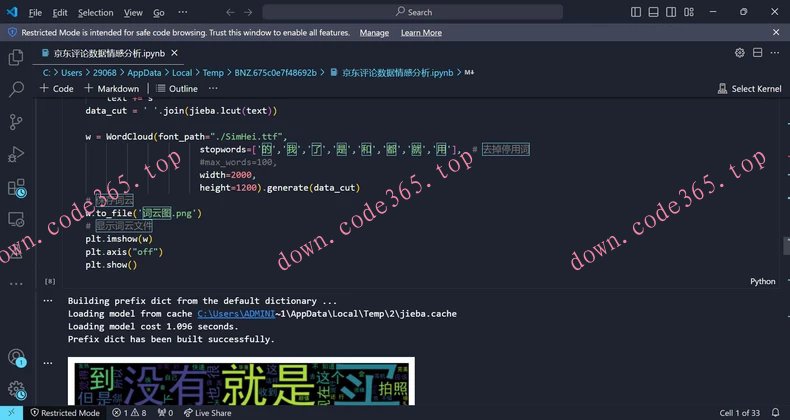Open the jieba.cache path link in output
Viewport: 790px width, 420px height.
[x=236, y=314]
